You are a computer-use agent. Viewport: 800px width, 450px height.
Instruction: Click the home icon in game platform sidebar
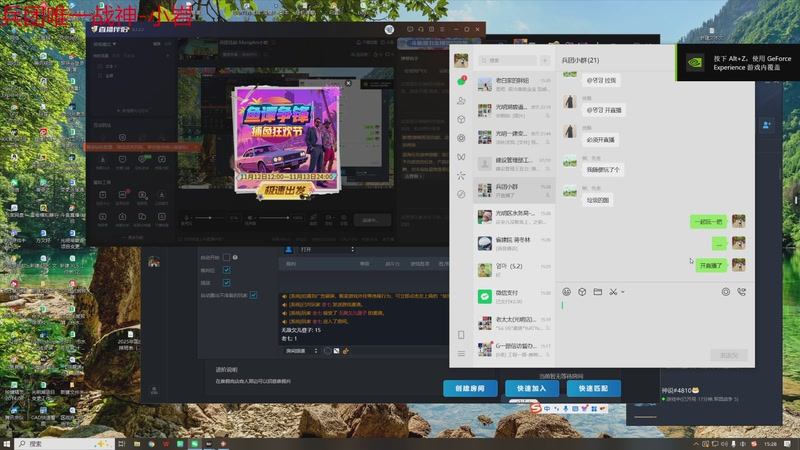[154, 262]
